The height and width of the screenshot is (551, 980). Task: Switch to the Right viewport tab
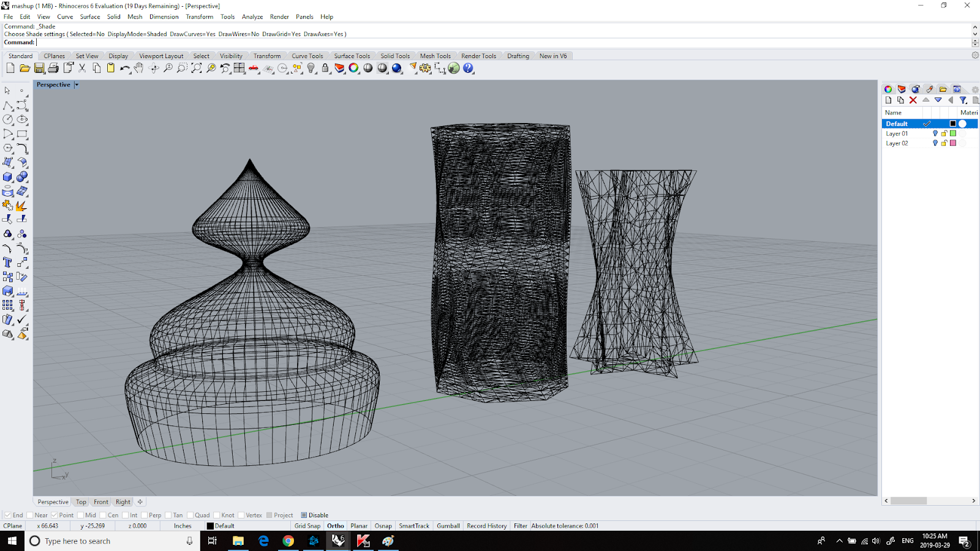tap(123, 502)
